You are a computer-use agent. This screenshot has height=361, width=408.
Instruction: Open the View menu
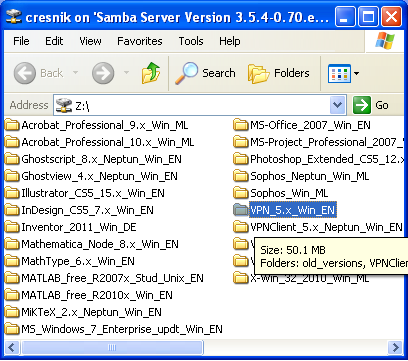(90, 41)
